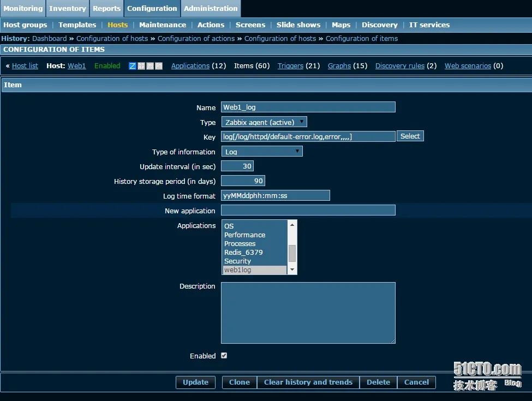
Task: Select Processes in Applications list
Action: click(x=254, y=243)
